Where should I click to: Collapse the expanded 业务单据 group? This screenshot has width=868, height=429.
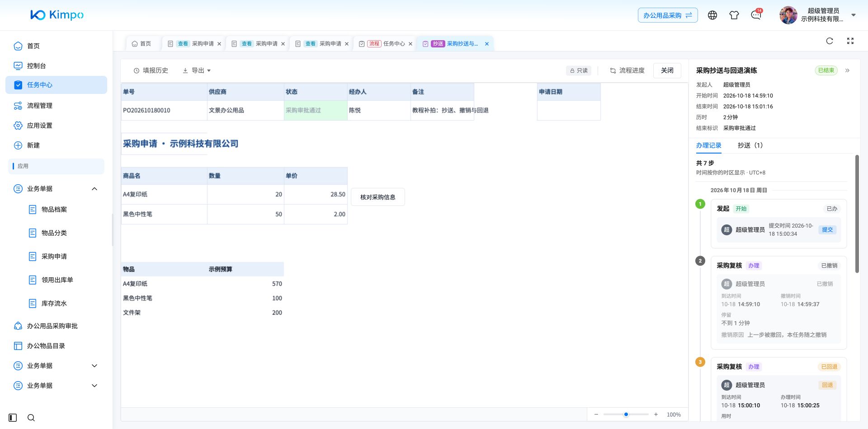tap(94, 189)
